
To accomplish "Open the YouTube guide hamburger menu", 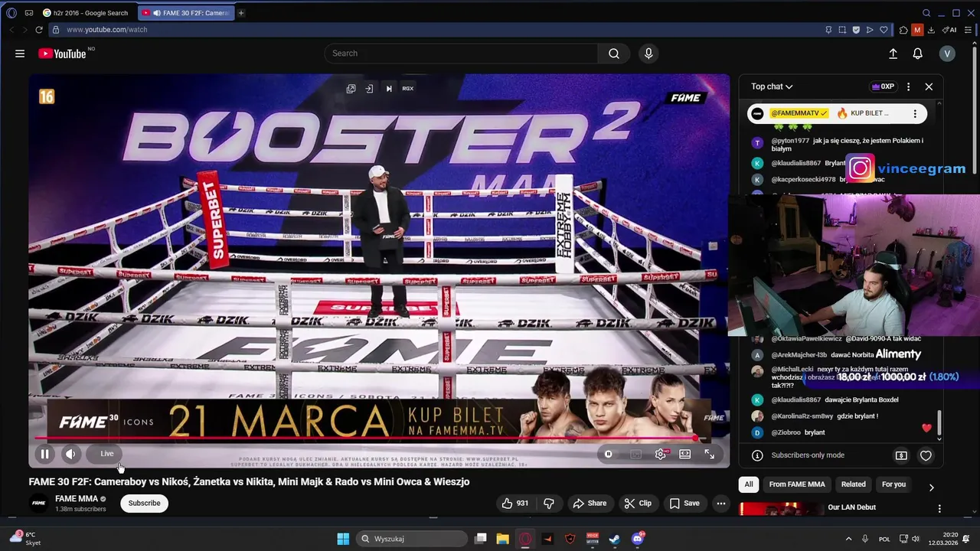I will pyautogui.click(x=20, y=54).
